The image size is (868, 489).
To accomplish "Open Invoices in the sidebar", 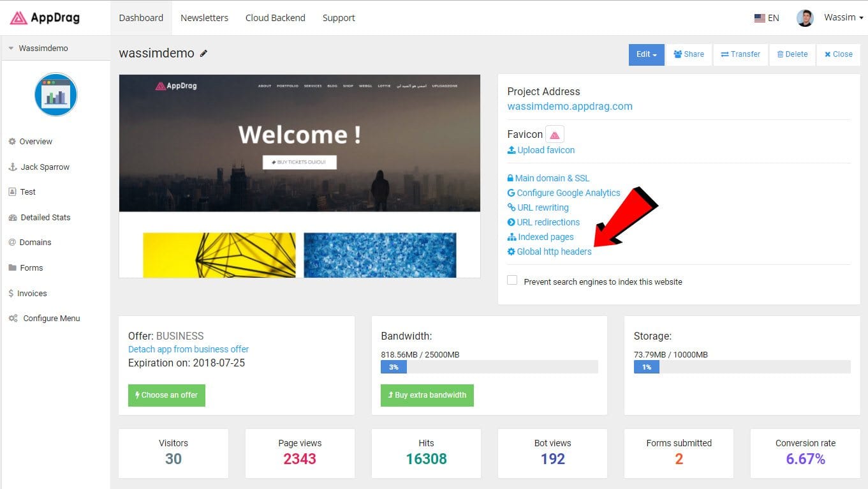I will pos(32,294).
